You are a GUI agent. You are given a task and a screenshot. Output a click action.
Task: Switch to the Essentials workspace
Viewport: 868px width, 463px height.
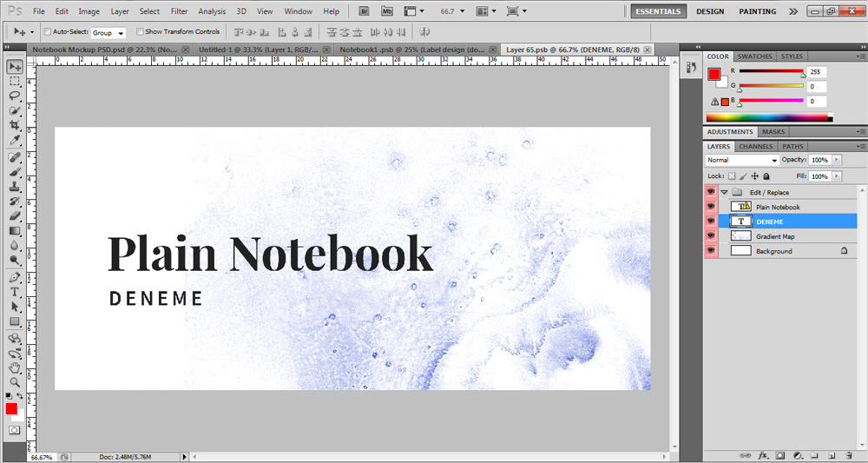tap(658, 11)
